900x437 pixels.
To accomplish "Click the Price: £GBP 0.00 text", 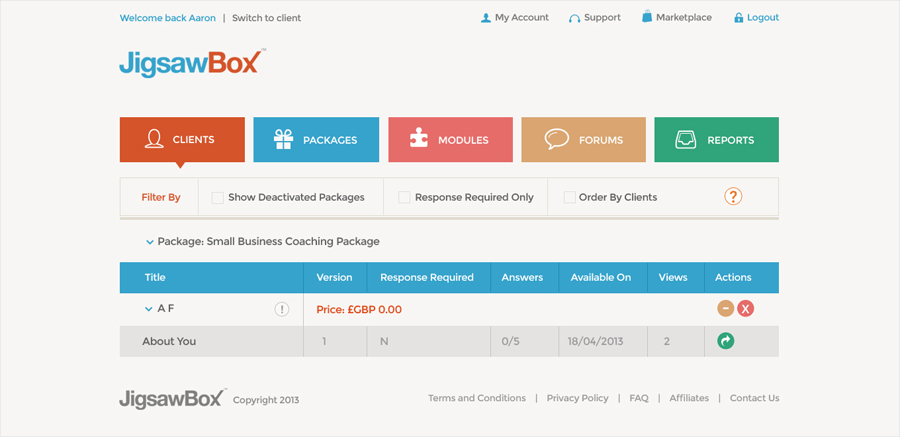I will [x=359, y=310].
